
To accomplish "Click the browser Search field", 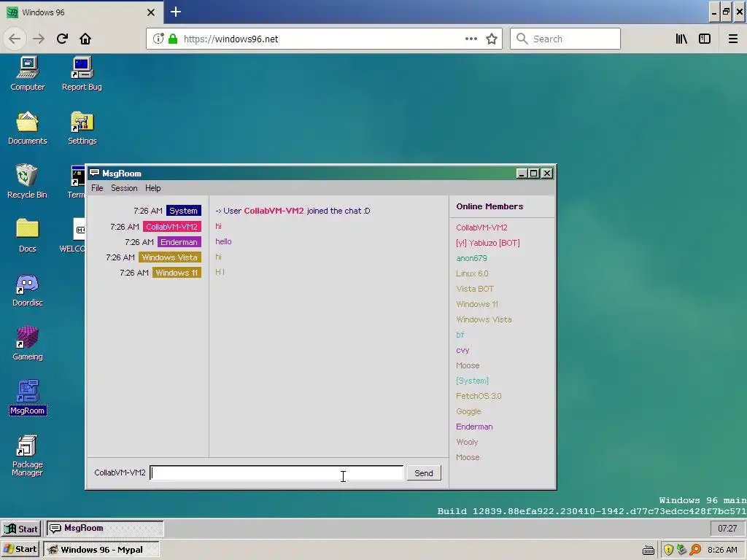I will [565, 39].
